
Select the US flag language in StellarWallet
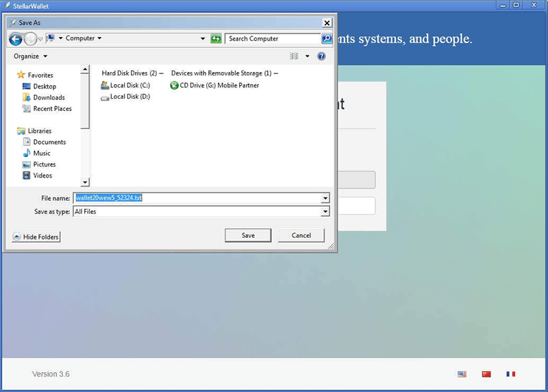(x=462, y=374)
